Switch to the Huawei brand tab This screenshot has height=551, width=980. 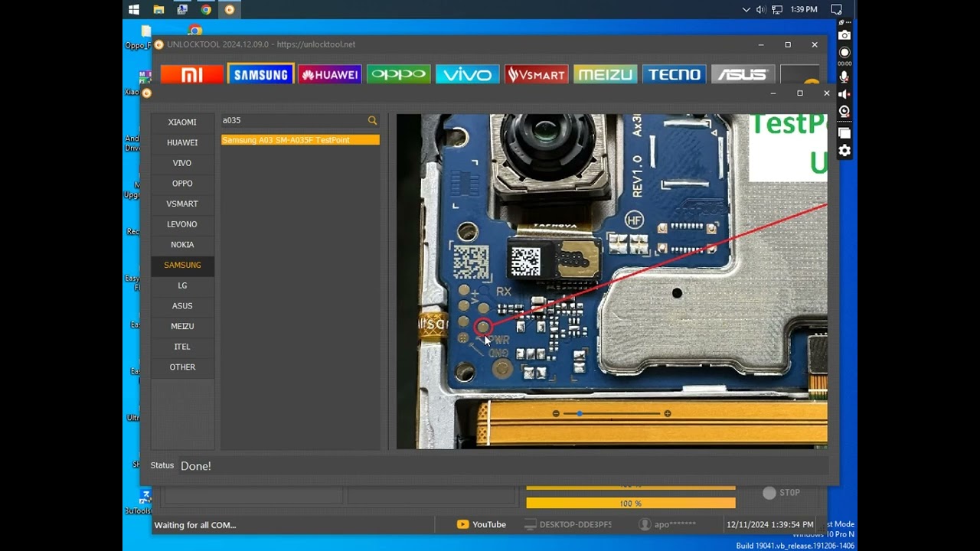pos(330,74)
